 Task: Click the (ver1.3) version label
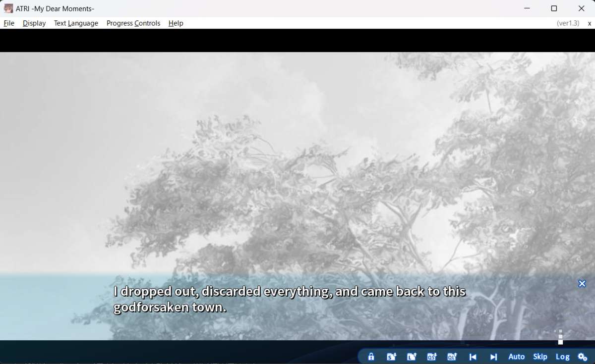(x=568, y=23)
